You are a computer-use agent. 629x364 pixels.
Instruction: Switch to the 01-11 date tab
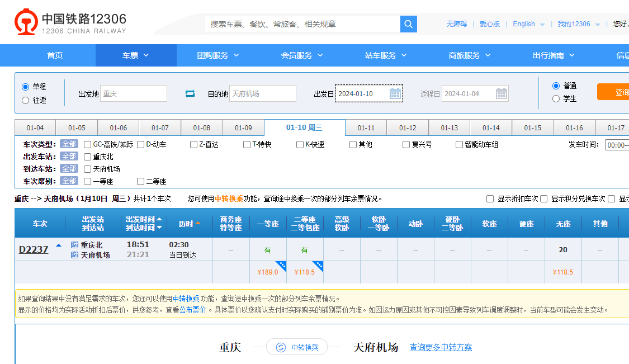tap(366, 128)
